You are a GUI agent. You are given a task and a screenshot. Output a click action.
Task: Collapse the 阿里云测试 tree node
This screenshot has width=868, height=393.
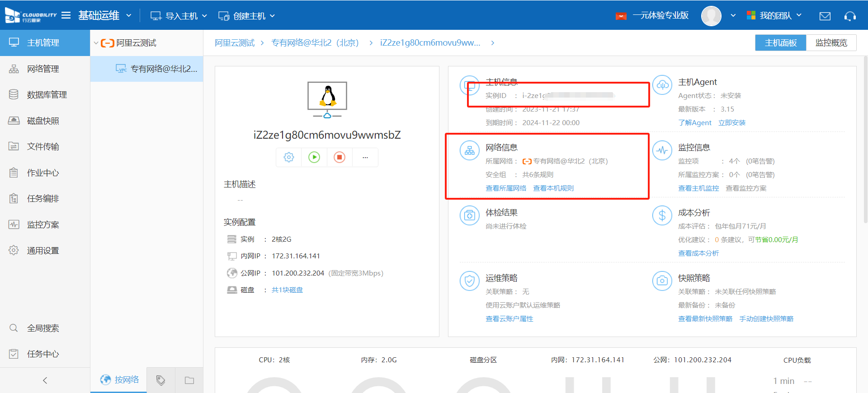coord(96,43)
